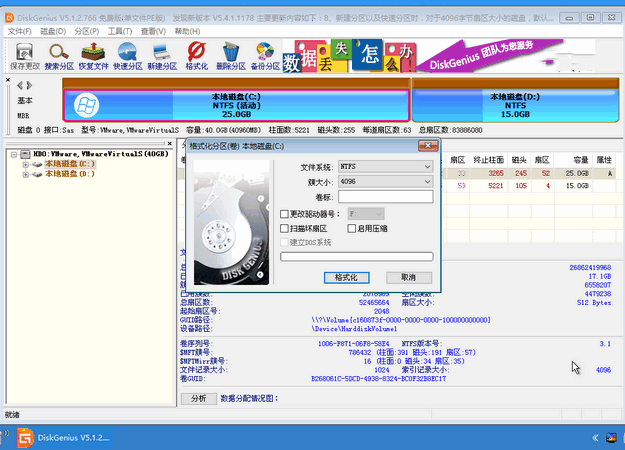Screen dimensions: 625x450
Task: Open the 文件(F) menu
Action: [20, 31]
